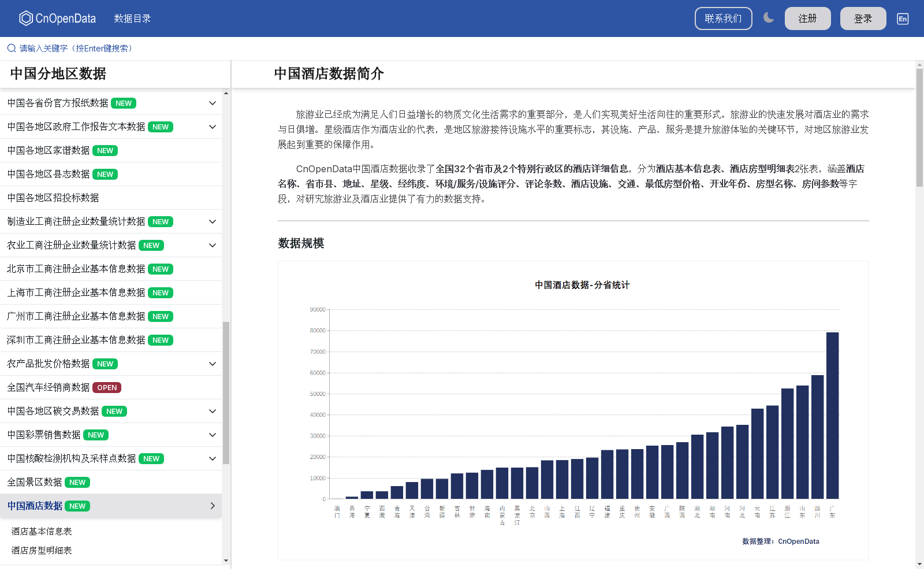Screen dimensions: 924x578
Task: Click the search magnifier icon
Action: pyautogui.click(x=12, y=49)
